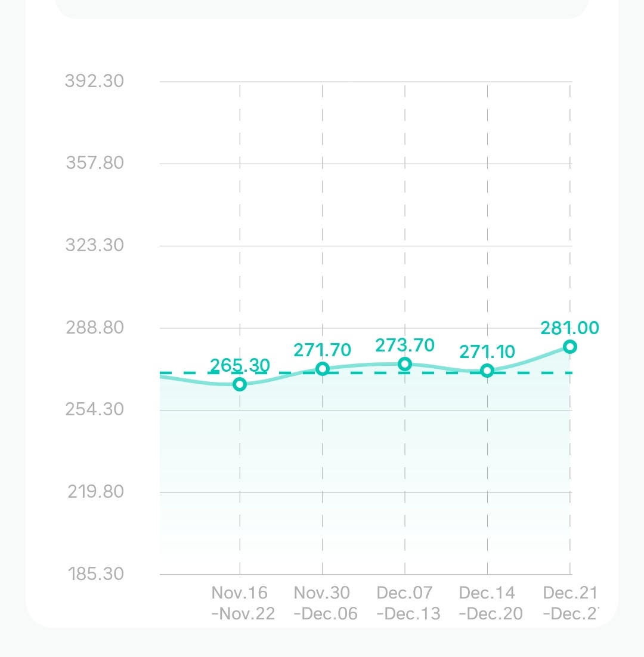Tap the 254.30 y-axis label
This screenshot has width=644, height=657.
point(95,409)
